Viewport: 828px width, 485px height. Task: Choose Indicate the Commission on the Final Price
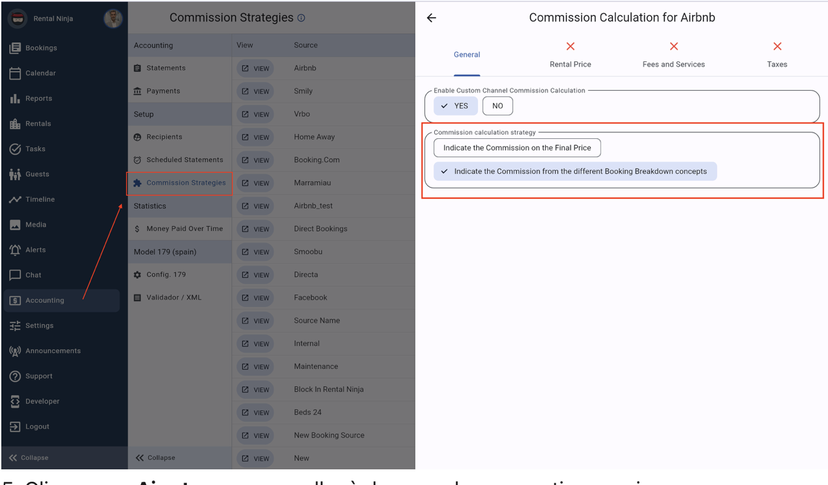(517, 148)
